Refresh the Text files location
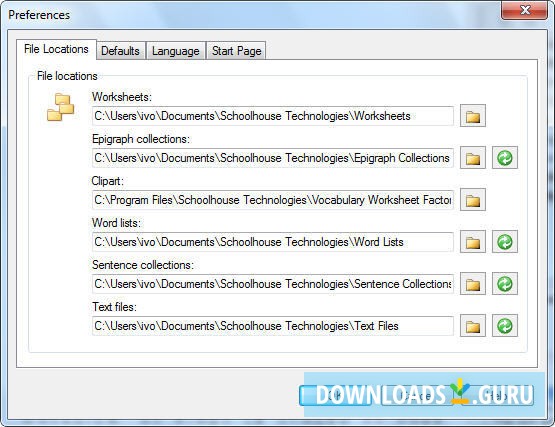The height and width of the screenshot is (427, 555). pos(505,325)
